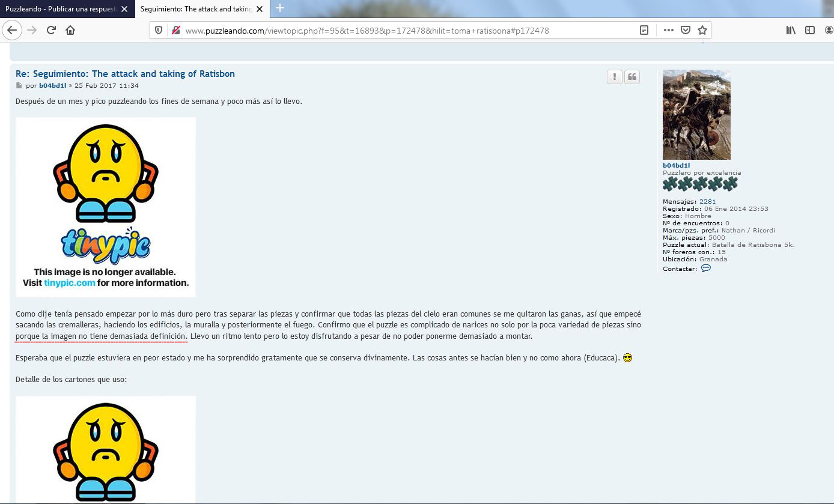Close the Seguimiento tab
Viewport: 834px width, 504px height.
coord(260,9)
